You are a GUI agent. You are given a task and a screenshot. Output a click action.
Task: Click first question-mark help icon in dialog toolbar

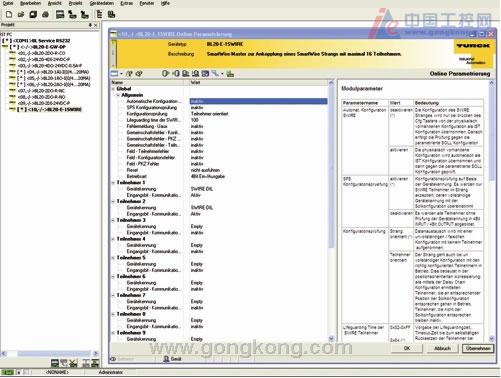click(x=130, y=74)
